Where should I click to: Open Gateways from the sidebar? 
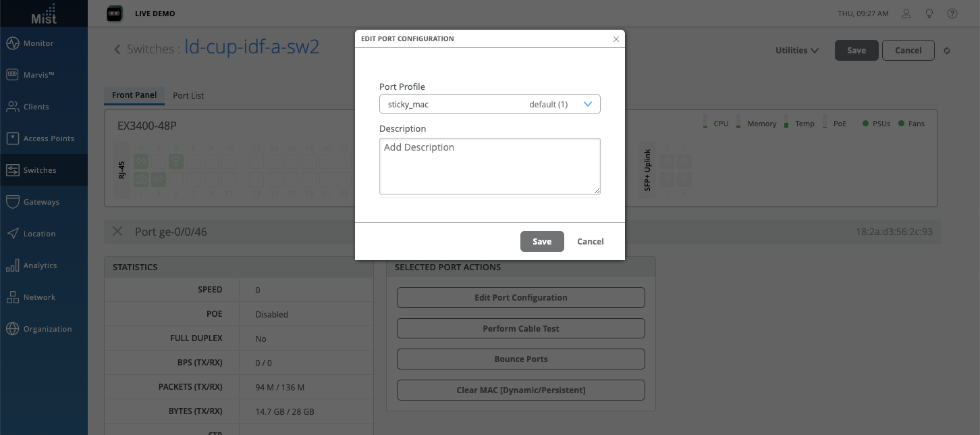[41, 202]
